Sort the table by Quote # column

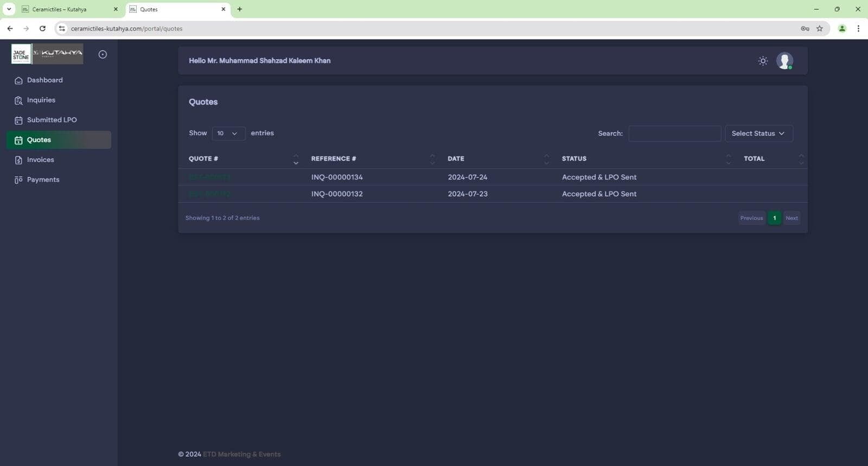tap(203, 159)
